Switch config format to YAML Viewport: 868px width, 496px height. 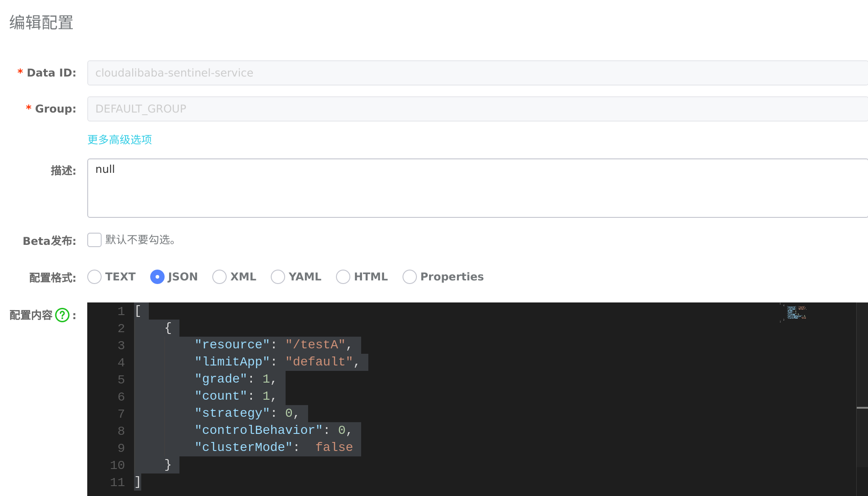278,277
